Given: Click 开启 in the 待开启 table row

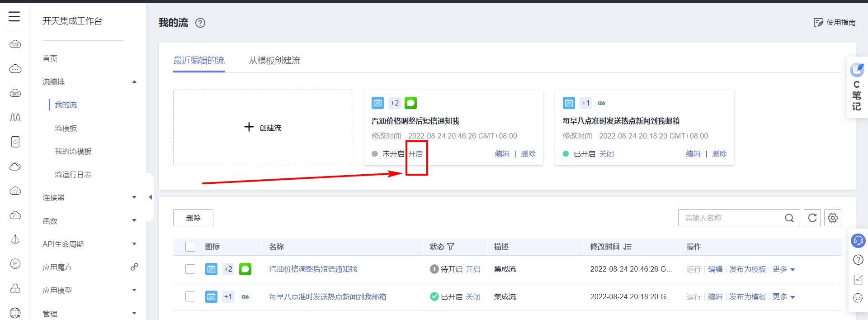Looking at the screenshot, I should [473, 269].
